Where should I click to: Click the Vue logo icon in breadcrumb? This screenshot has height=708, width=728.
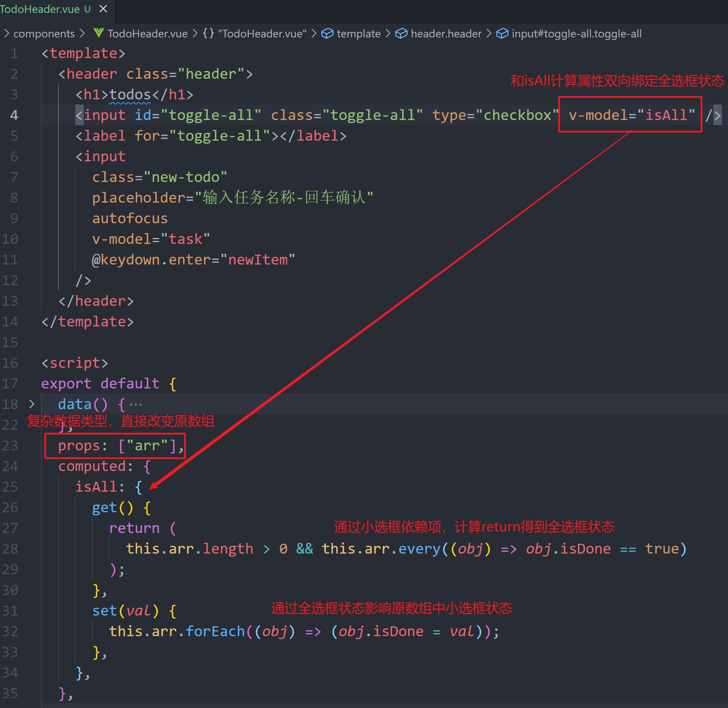click(98, 33)
